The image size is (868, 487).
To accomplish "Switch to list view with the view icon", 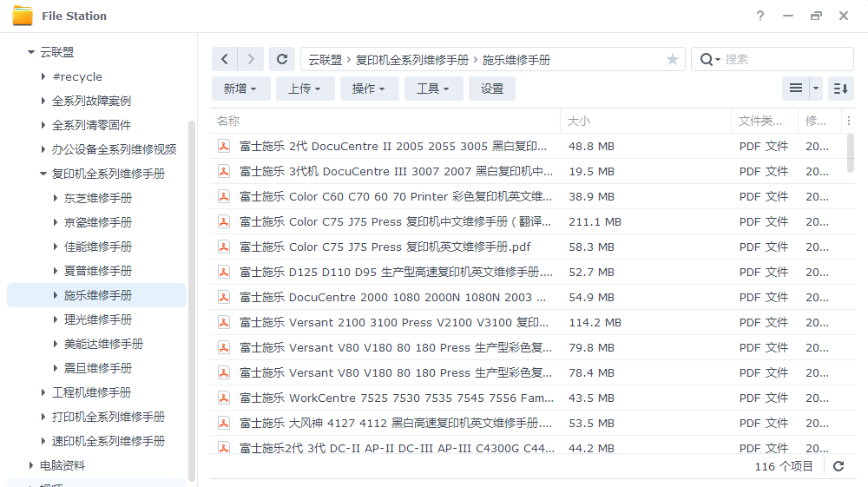I will (795, 88).
